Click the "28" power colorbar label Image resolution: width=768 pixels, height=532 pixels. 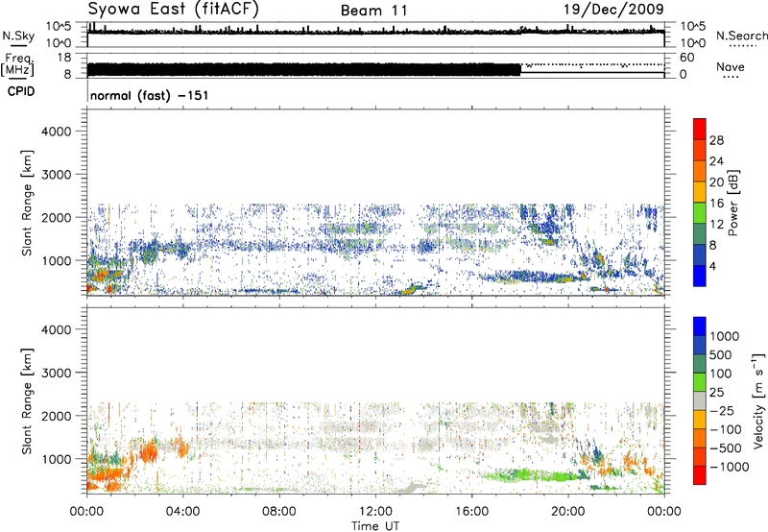[716, 140]
